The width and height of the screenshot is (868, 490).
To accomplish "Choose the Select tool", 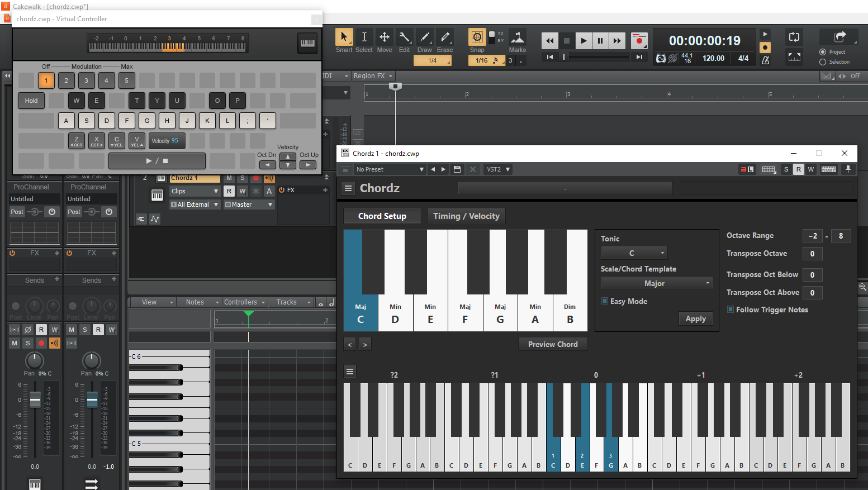I will 364,37.
